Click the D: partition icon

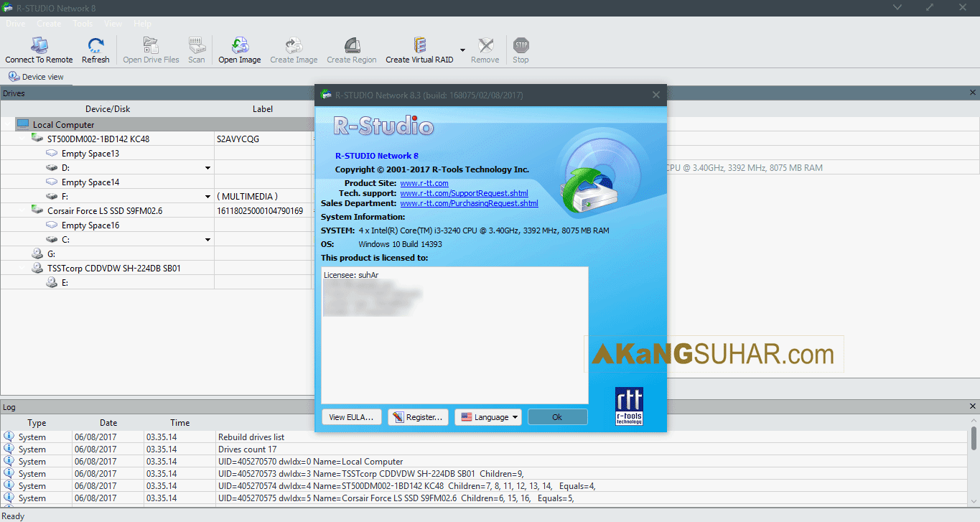[52, 167]
